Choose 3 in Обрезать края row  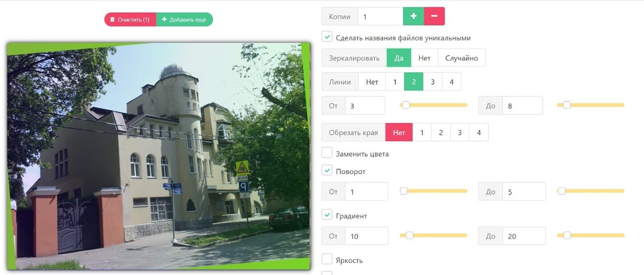click(460, 132)
